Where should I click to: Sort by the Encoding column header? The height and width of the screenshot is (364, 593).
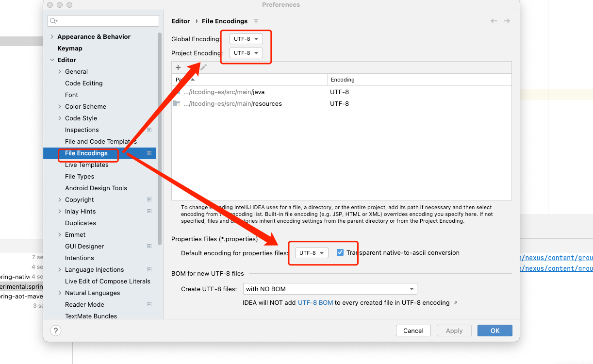[419, 80]
